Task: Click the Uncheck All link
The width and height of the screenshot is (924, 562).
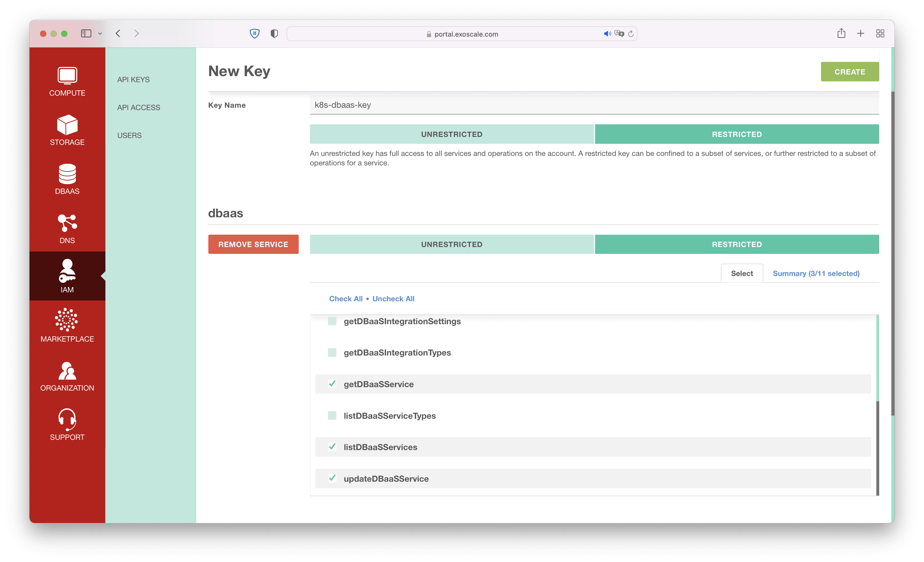Action: click(393, 299)
